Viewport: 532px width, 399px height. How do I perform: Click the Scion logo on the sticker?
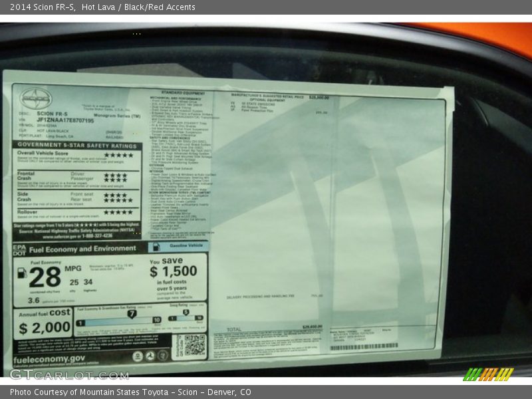36,98
